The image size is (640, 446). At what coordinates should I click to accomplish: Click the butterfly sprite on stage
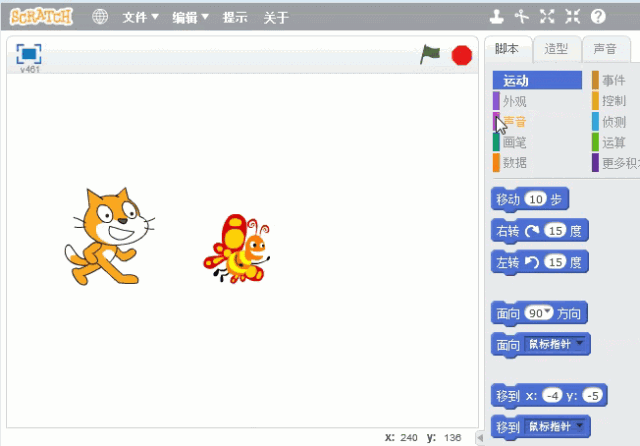(237, 249)
